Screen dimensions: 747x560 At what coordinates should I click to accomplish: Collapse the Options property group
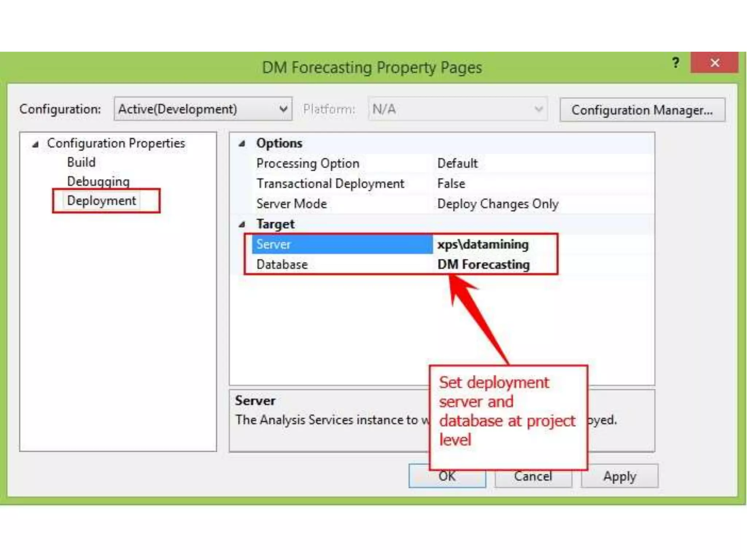242,144
